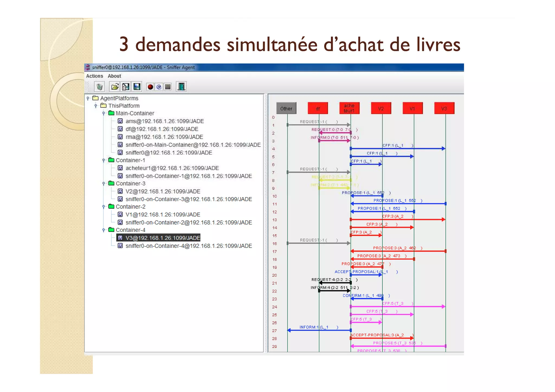The image size is (555, 392).
Task: Select the Container-4 tree label
Action: (131, 230)
